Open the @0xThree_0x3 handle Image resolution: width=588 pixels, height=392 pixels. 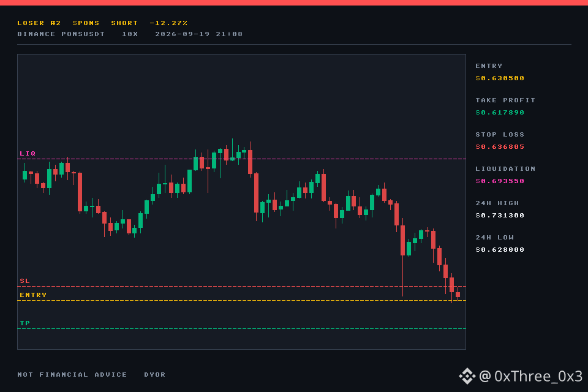(x=530, y=376)
